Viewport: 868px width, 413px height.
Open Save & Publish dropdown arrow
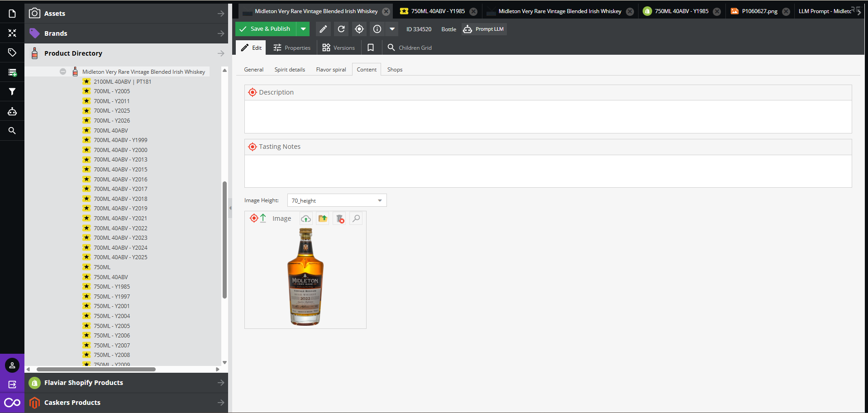coord(303,29)
